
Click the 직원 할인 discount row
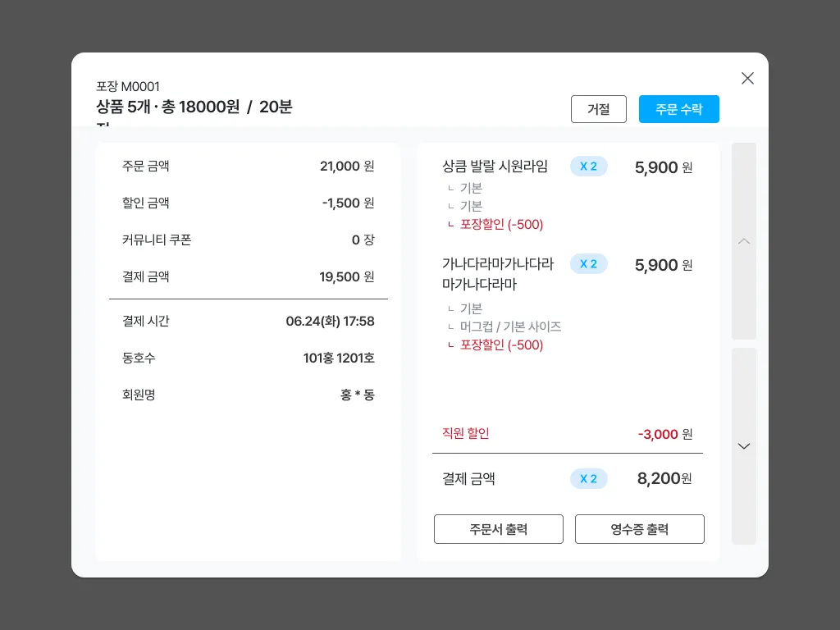465,434
